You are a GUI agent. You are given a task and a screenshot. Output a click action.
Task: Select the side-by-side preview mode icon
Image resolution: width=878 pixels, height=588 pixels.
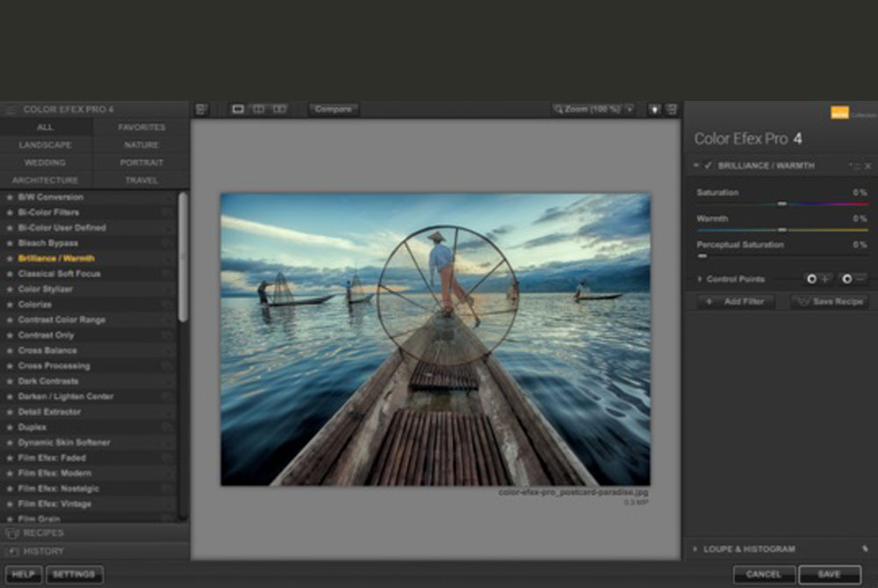point(281,108)
